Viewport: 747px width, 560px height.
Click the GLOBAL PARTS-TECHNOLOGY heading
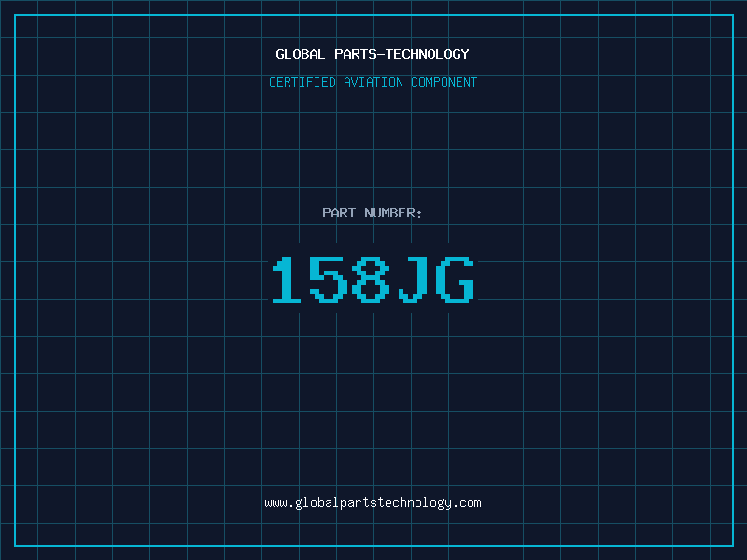pos(373,54)
